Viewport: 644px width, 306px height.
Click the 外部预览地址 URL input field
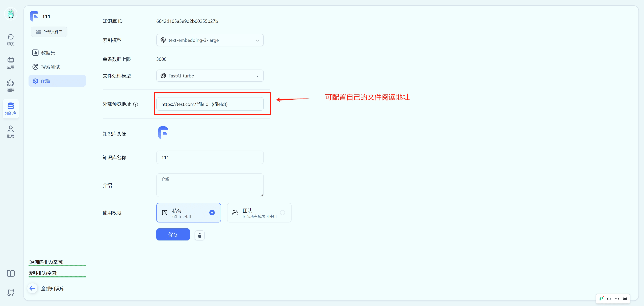(x=210, y=104)
